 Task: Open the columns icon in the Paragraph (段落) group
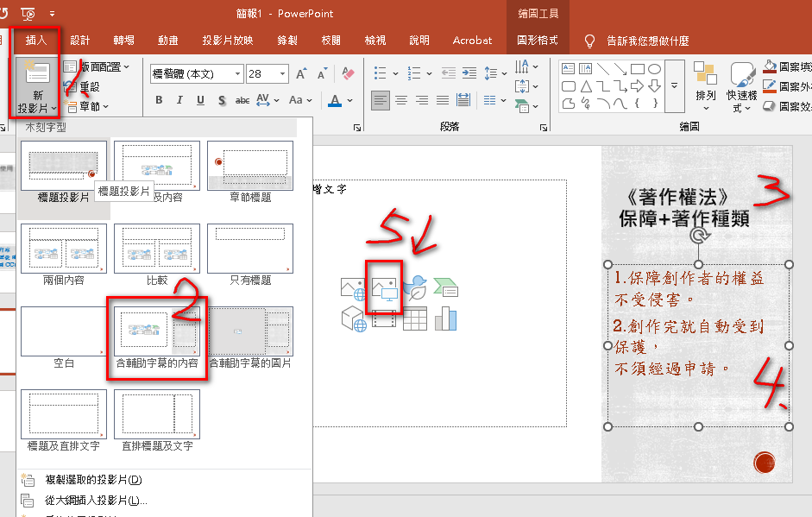pos(490,100)
